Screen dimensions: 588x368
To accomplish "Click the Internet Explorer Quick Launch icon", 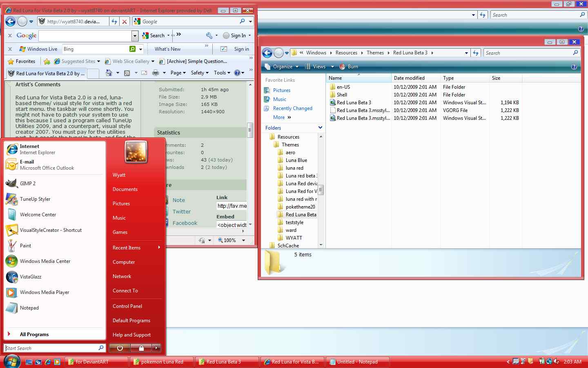I will click(x=48, y=362).
